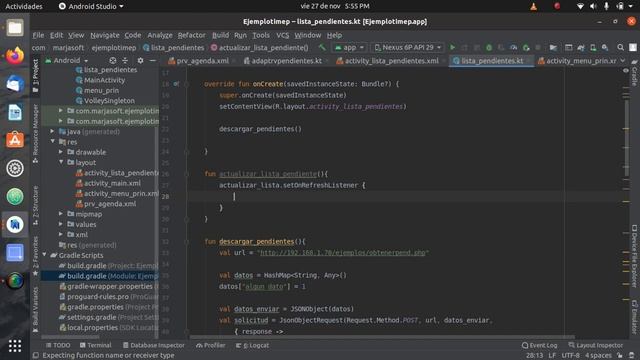Click Collapse All icon in Project panel
The image size is (640, 360).
click(x=125, y=60)
